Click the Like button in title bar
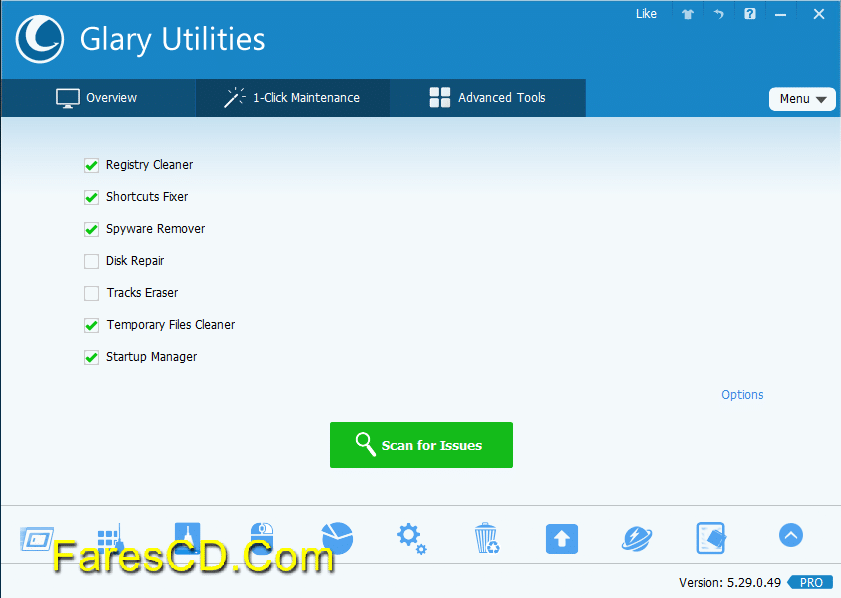The width and height of the screenshot is (841, 598). 646,14
